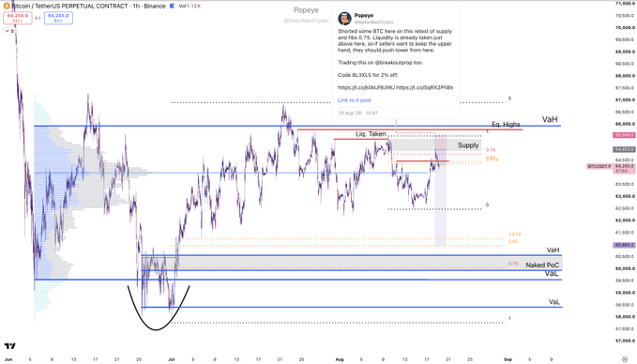637x364 pixels.
Task: Click the Sep label on time axis
Action: click(x=508, y=359)
